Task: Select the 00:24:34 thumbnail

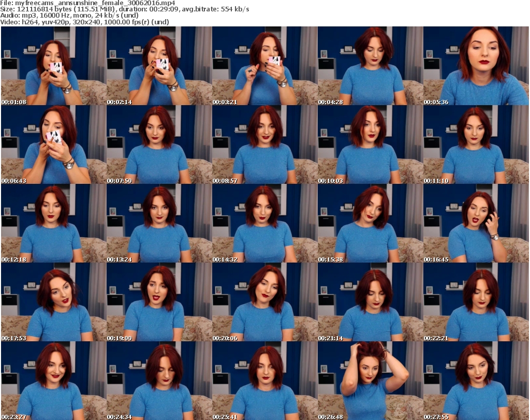Action: pos(159,381)
